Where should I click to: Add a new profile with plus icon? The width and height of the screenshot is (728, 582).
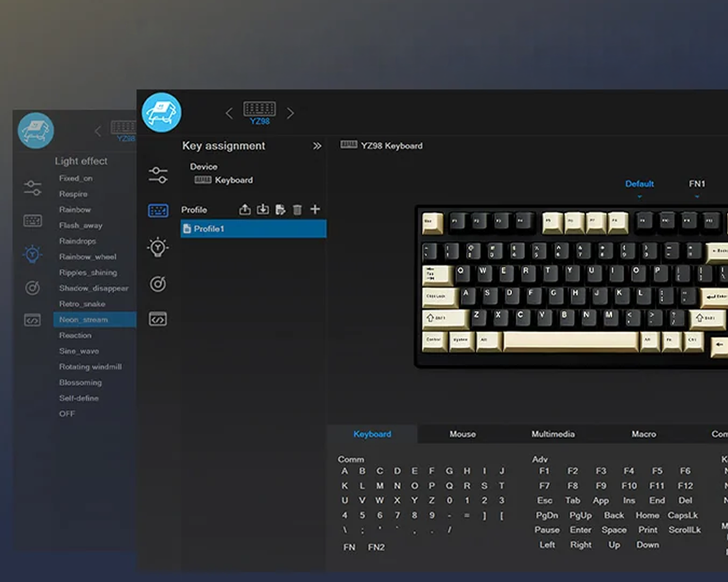point(315,210)
